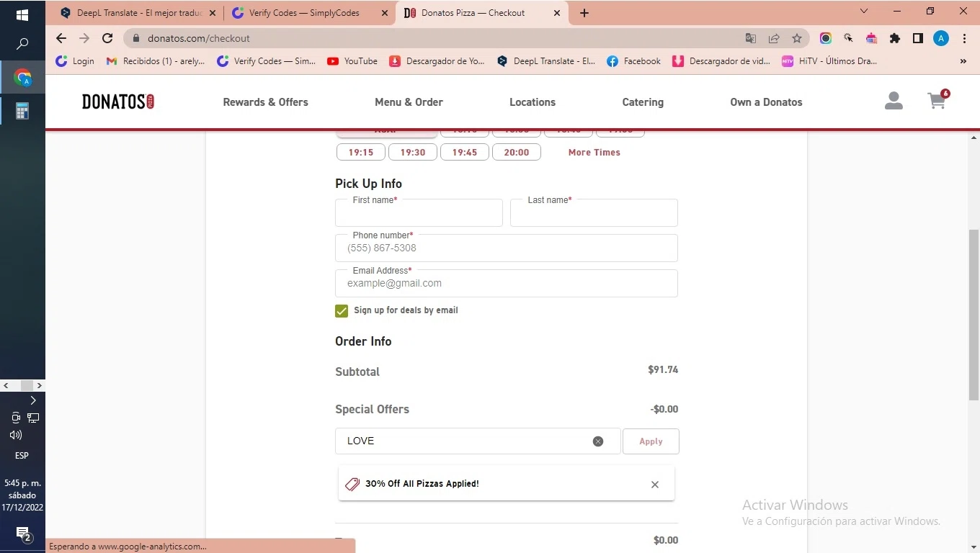Image resolution: width=980 pixels, height=553 pixels.
Task: Close the Verify Codes SimplyCodes tab
Action: coord(384,13)
